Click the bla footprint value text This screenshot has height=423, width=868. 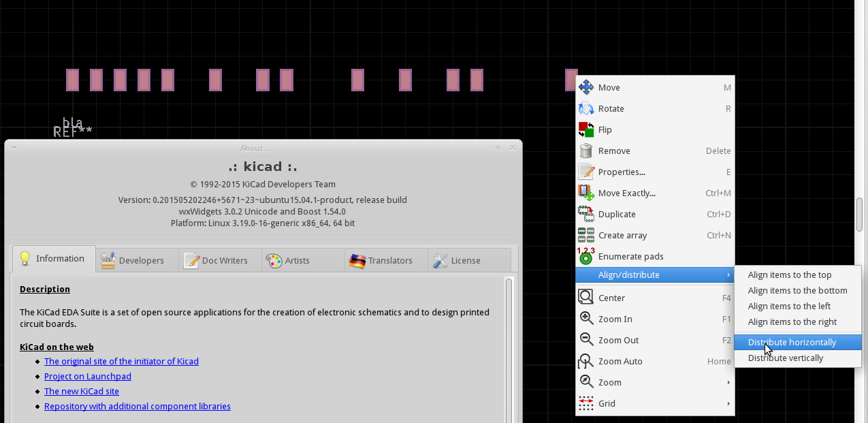72,123
